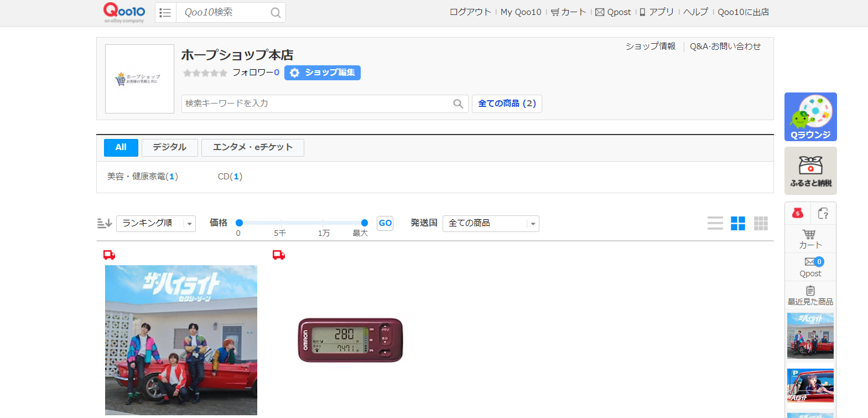Viewport: 868px width, 418px height.
Task: Open ショップ情報 link
Action: coord(651,47)
